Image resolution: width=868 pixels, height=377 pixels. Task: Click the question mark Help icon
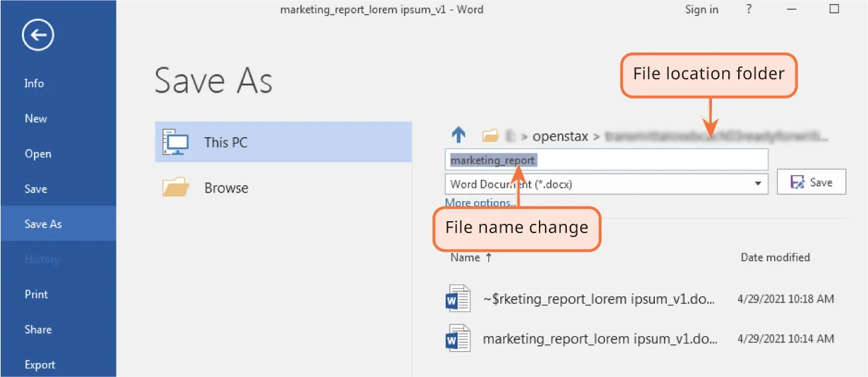(x=749, y=9)
